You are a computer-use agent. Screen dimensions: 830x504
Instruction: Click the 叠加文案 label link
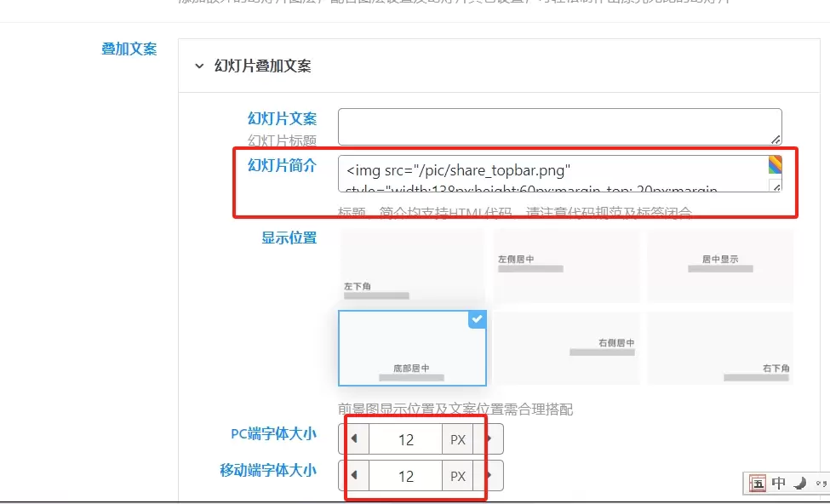click(x=129, y=49)
